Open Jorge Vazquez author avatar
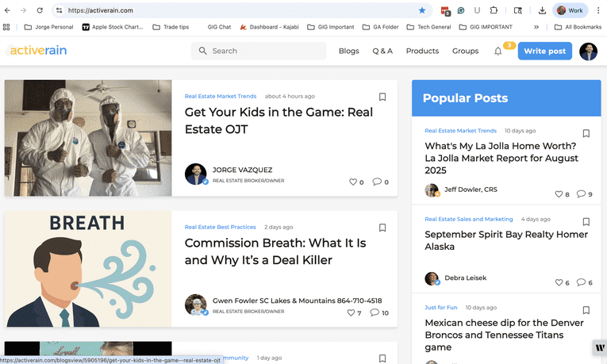607x364 pixels. pos(196,174)
